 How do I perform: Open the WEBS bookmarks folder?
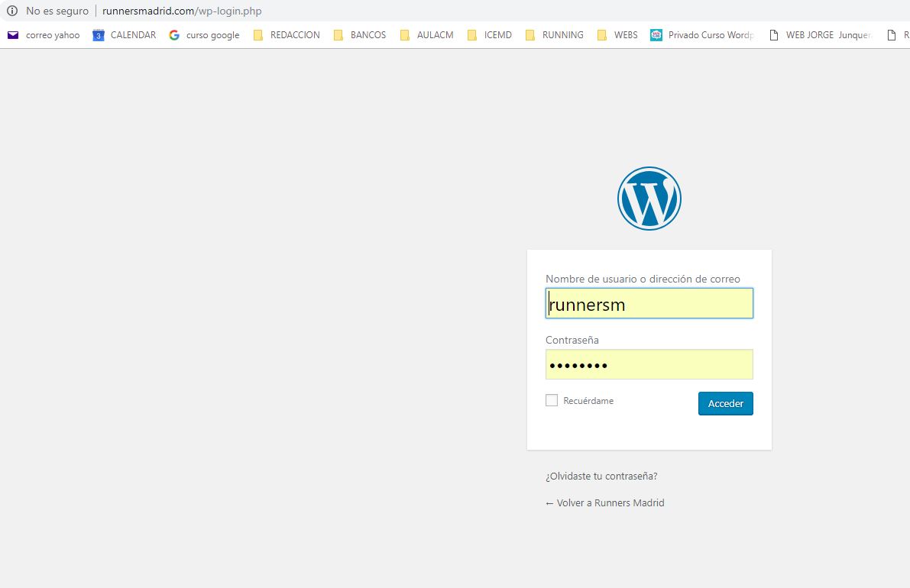tap(617, 35)
